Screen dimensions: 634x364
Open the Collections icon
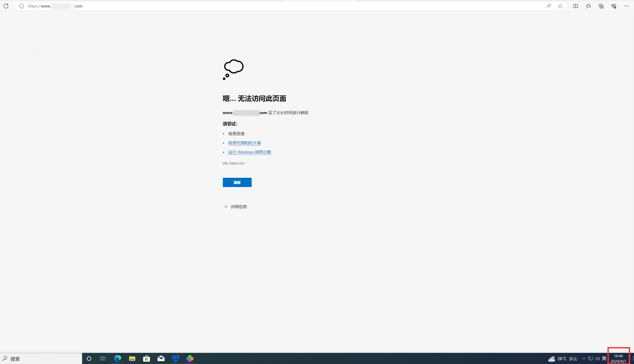pos(601,6)
